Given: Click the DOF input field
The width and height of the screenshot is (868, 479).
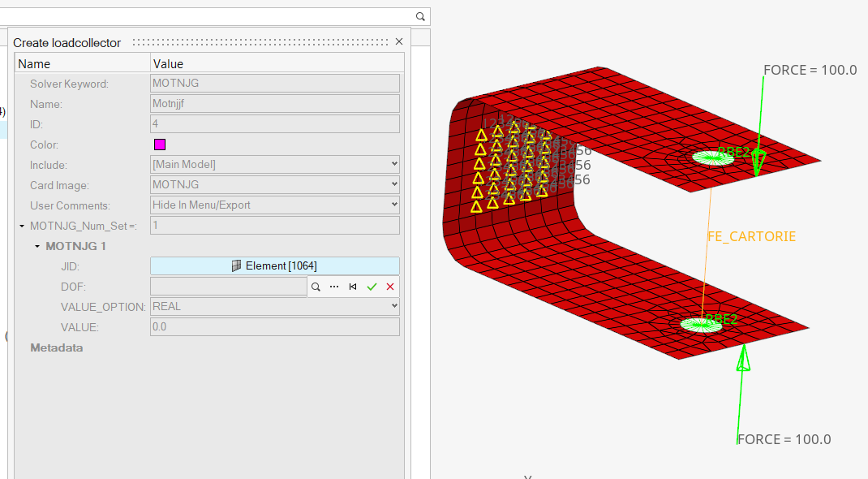Looking at the screenshot, I should click(229, 287).
